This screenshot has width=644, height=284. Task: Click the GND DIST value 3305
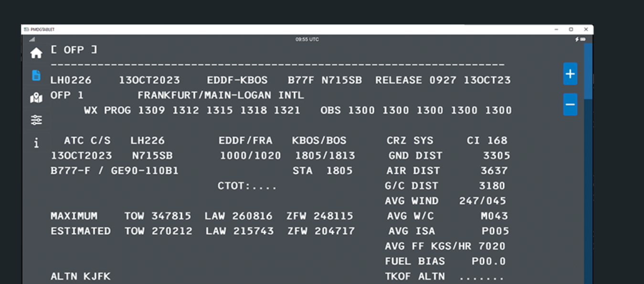(496, 156)
